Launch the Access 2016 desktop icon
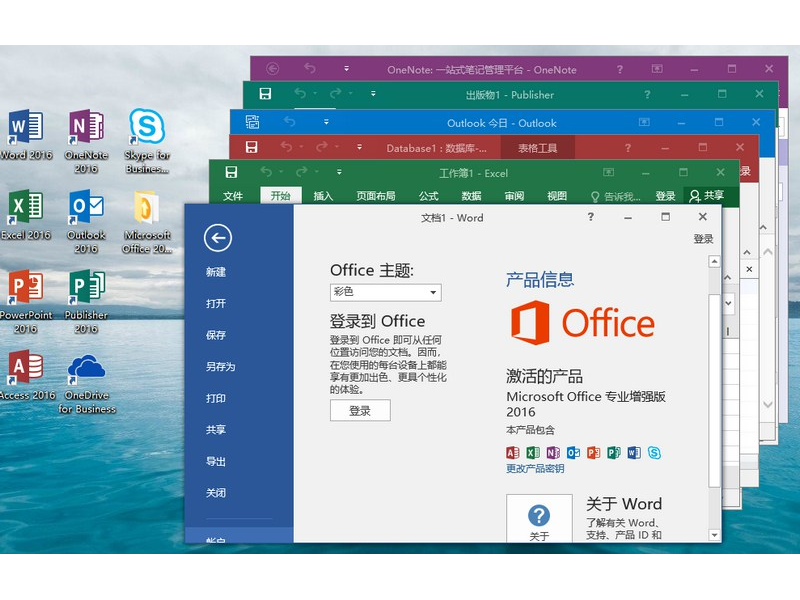 click(x=27, y=375)
